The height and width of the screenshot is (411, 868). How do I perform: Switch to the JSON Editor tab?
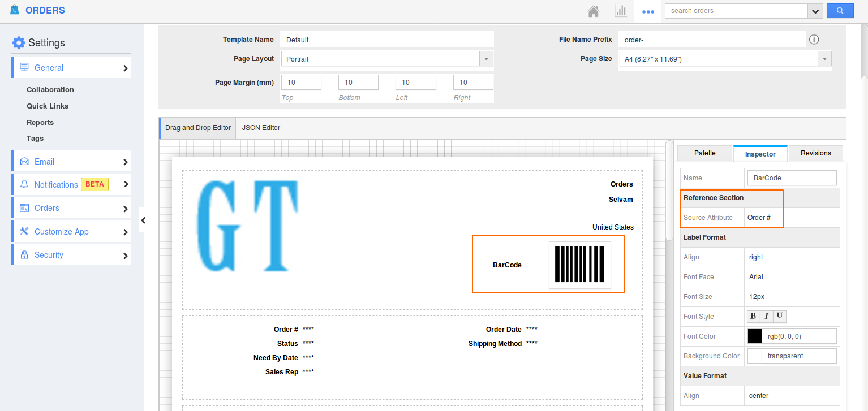point(261,128)
